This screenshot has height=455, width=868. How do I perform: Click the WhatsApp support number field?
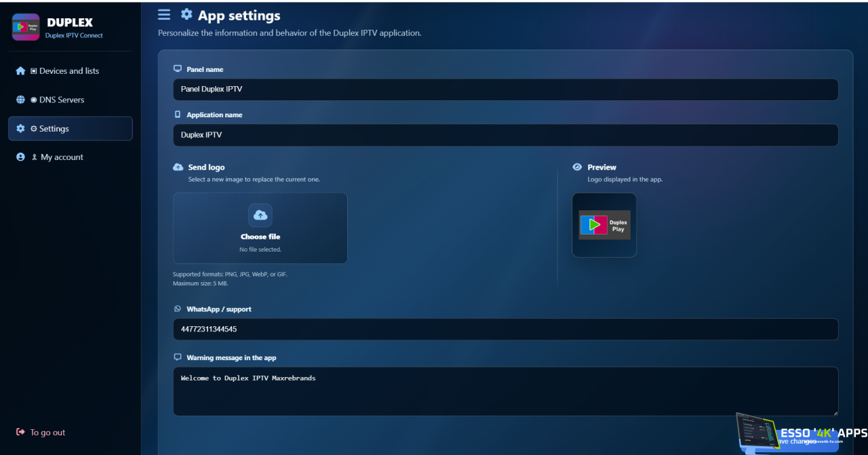506,330
